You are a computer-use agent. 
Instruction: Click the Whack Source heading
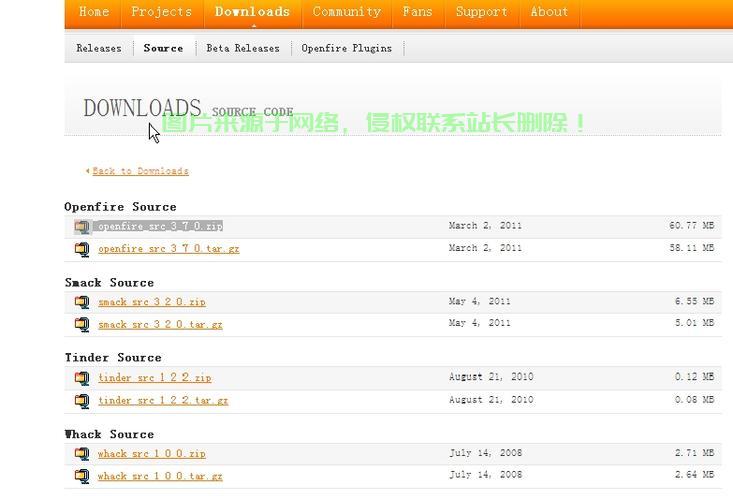[x=109, y=434]
